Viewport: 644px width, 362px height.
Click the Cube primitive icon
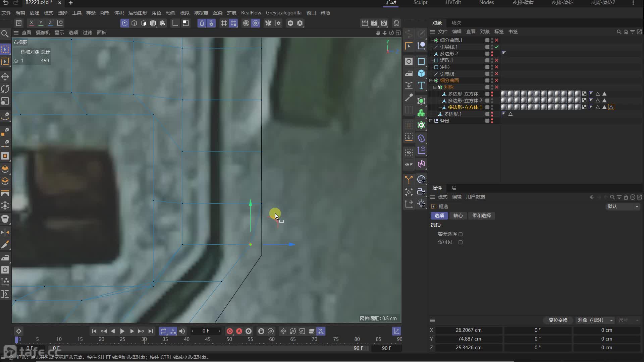point(421,73)
